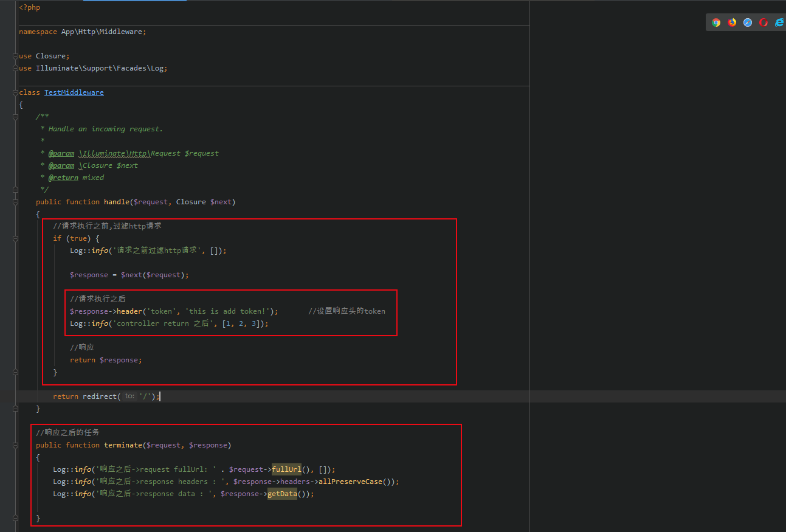Screen dimensions: 786x532
Task: Open the file in Opera browser
Action: coord(764,22)
